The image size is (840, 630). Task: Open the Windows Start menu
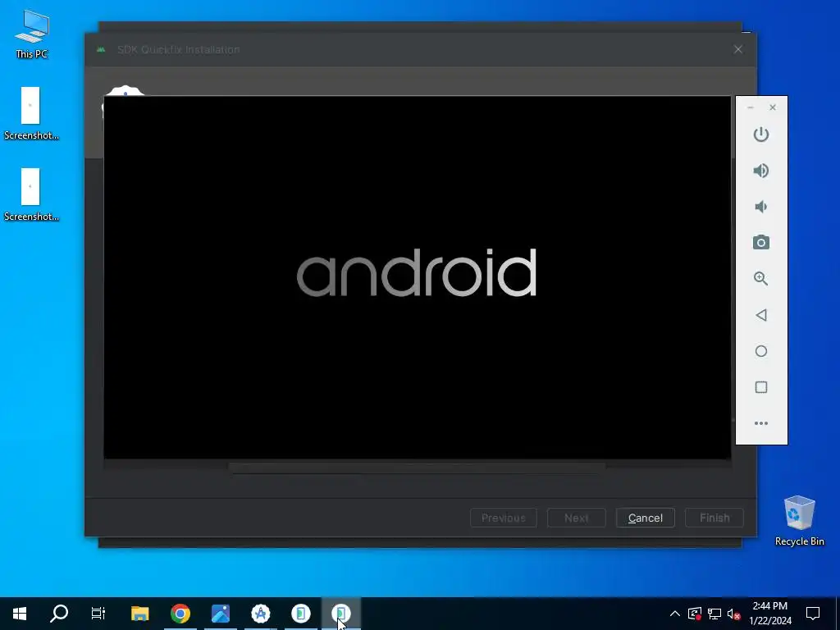click(x=20, y=614)
